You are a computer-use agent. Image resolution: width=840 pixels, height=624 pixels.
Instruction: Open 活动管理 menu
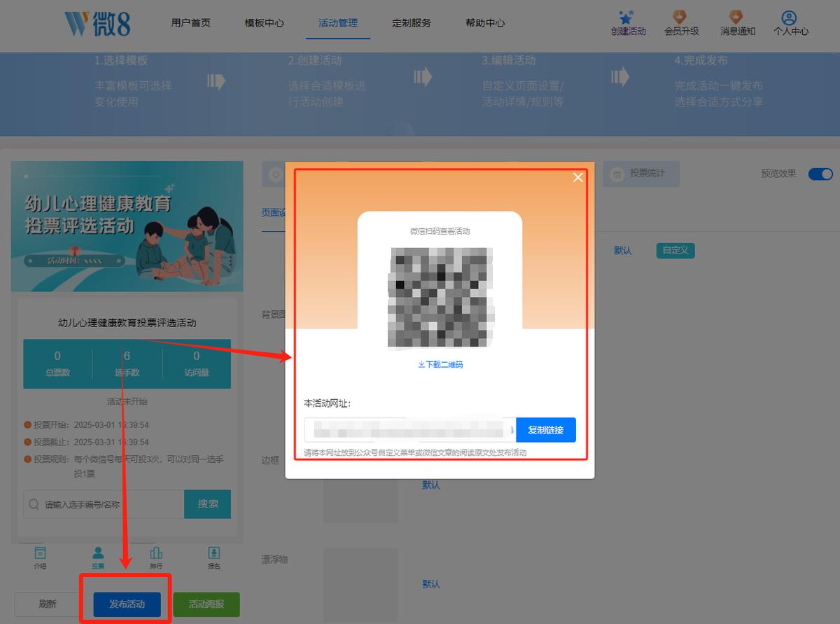pyautogui.click(x=338, y=23)
